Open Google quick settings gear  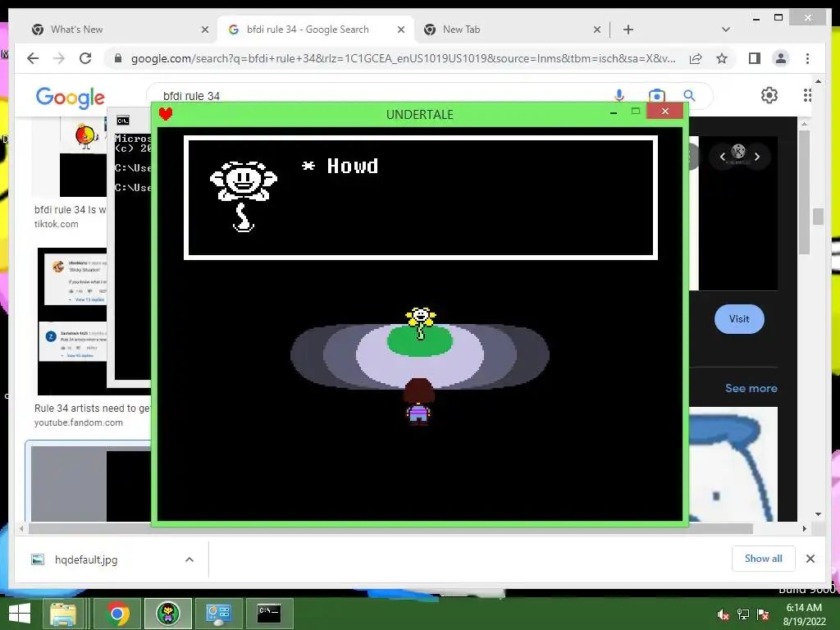[x=769, y=95]
